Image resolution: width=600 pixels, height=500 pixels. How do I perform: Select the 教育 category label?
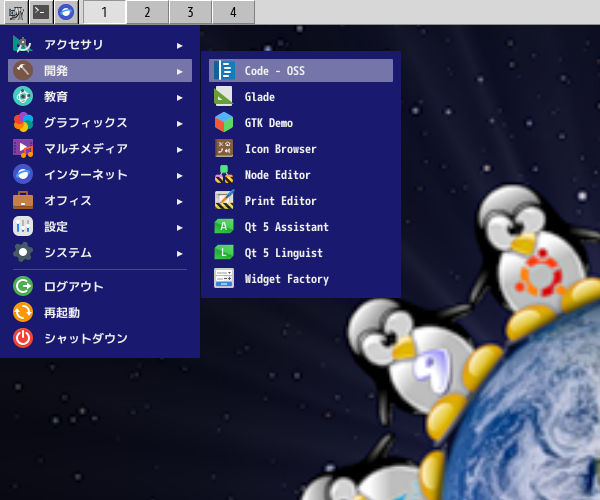(x=56, y=96)
